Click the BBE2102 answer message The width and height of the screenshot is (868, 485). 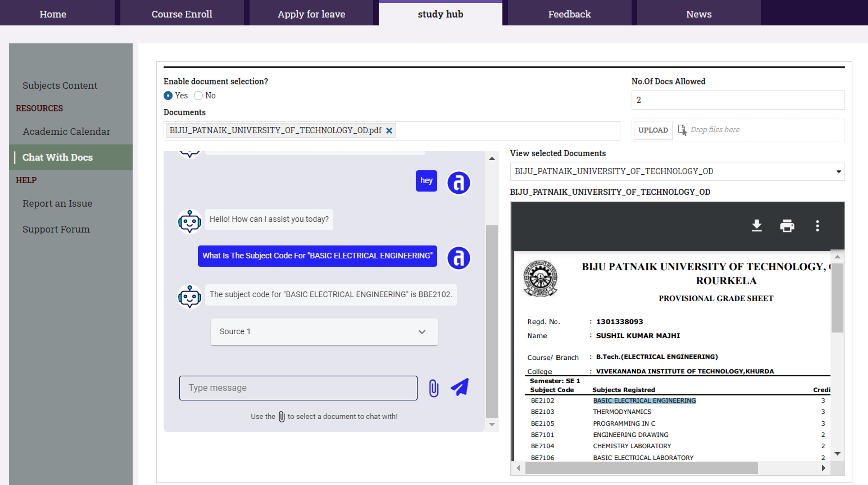(x=331, y=295)
